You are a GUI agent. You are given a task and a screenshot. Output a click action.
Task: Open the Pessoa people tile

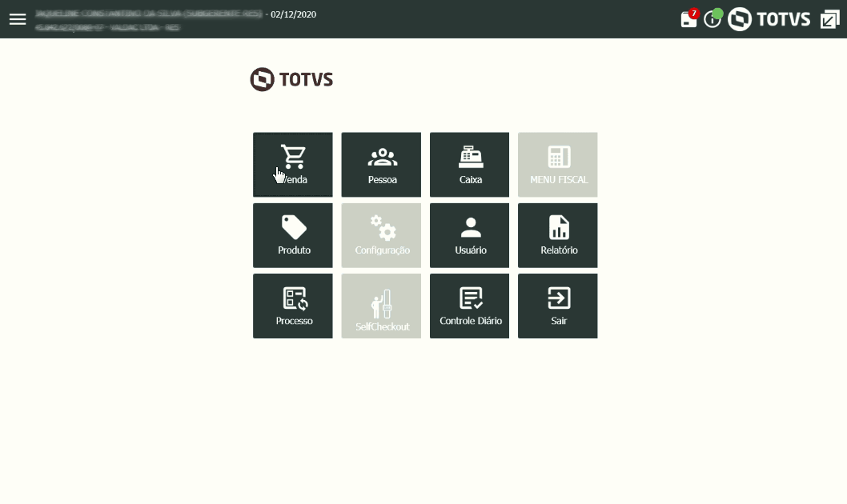381,165
